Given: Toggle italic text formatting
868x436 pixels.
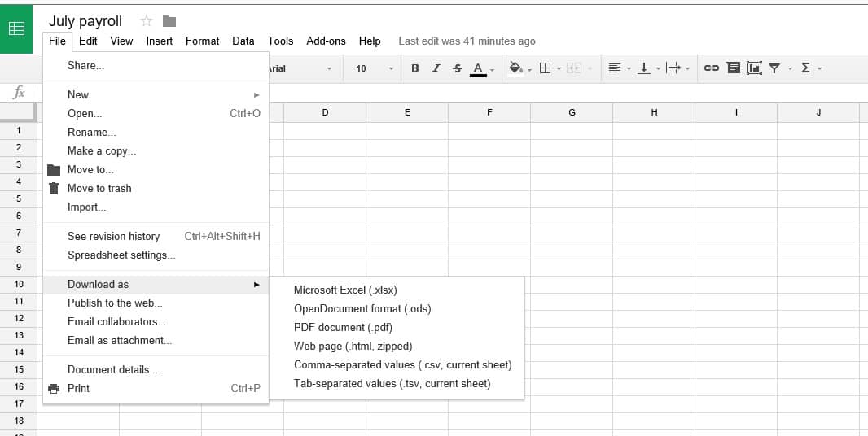Looking at the screenshot, I should tap(436, 68).
